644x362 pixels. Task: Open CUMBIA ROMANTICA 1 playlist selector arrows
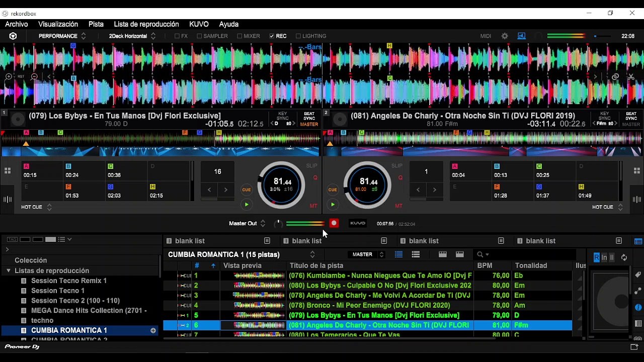312,254
